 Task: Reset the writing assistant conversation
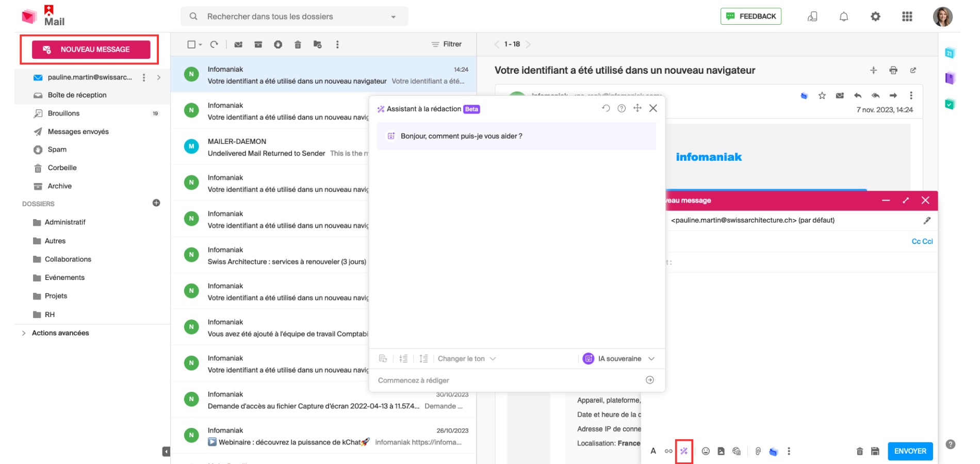tap(606, 108)
